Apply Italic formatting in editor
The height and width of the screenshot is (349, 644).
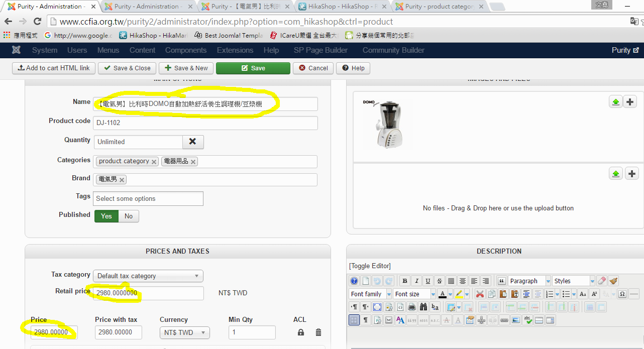pos(416,281)
